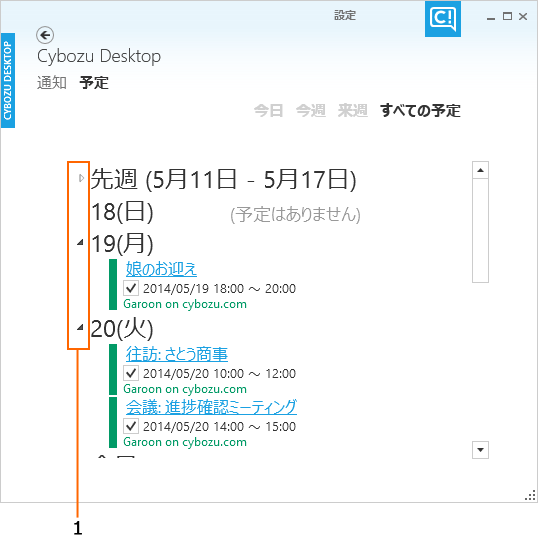The width and height of the screenshot is (538, 535).
Task: Click Garoon on cybozu.com under 往訪: さとう商事
Action: tap(185, 389)
